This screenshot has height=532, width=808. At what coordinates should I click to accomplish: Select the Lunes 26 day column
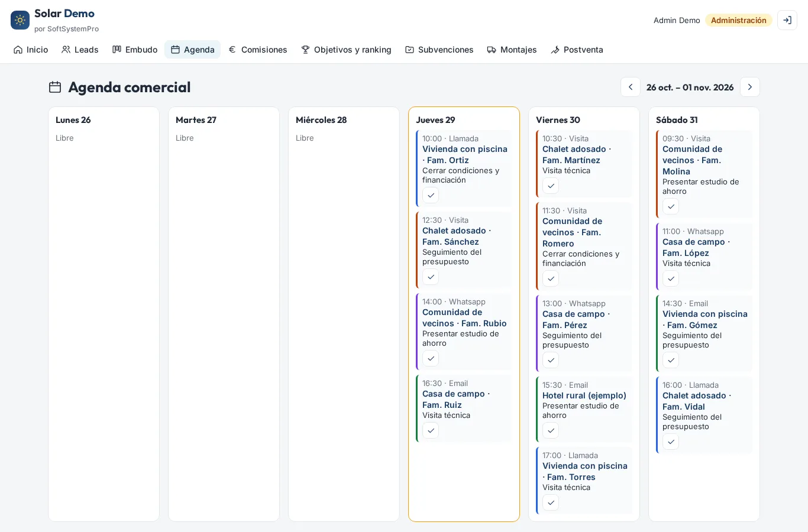tap(104, 314)
